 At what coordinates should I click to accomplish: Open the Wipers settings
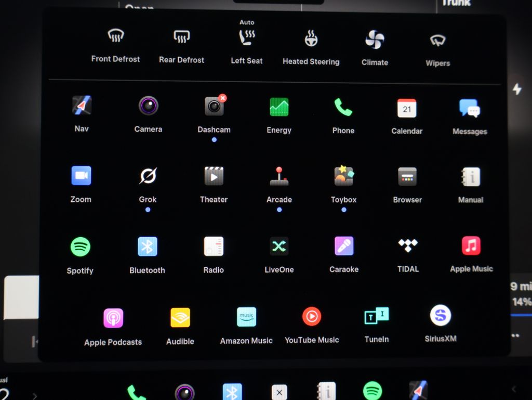[438, 41]
